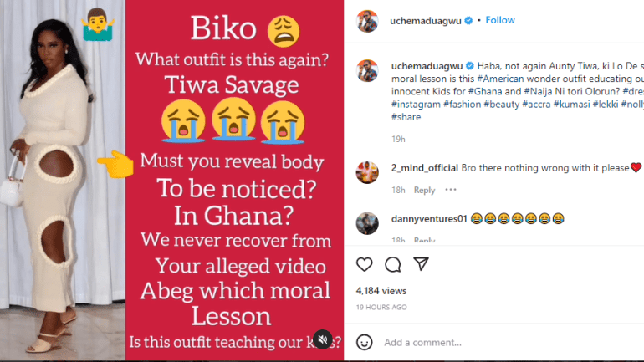This screenshot has height=362, width=644.
Task: Open comments via speech bubble icon
Action: click(393, 264)
